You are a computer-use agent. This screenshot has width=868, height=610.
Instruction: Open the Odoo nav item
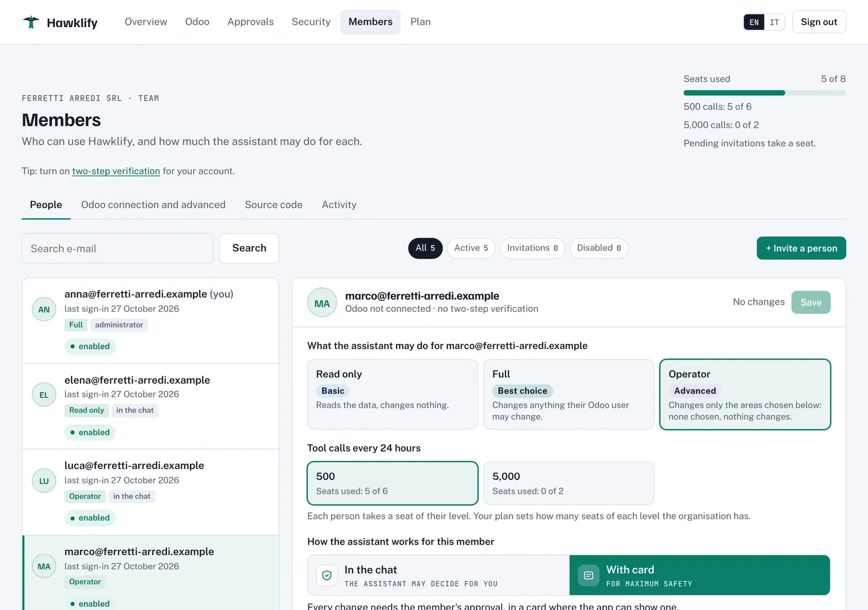tap(197, 22)
